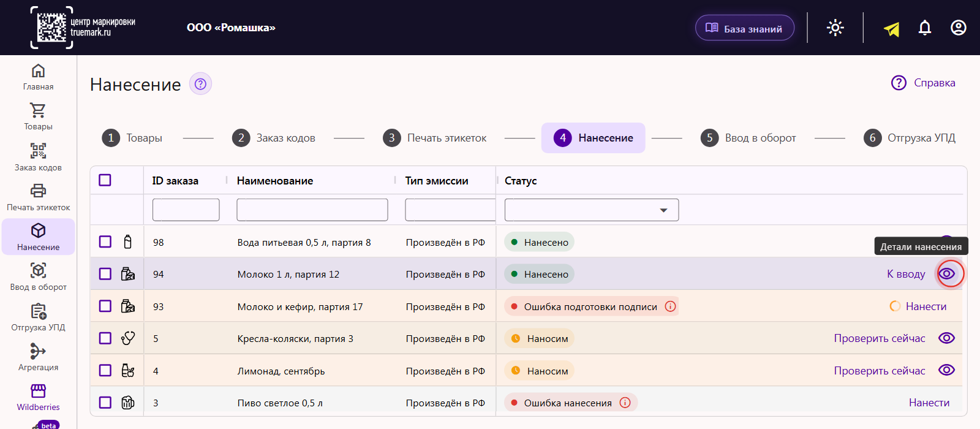Check the box for order 94
Image resolution: width=980 pixels, height=429 pixels.
[105, 274]
